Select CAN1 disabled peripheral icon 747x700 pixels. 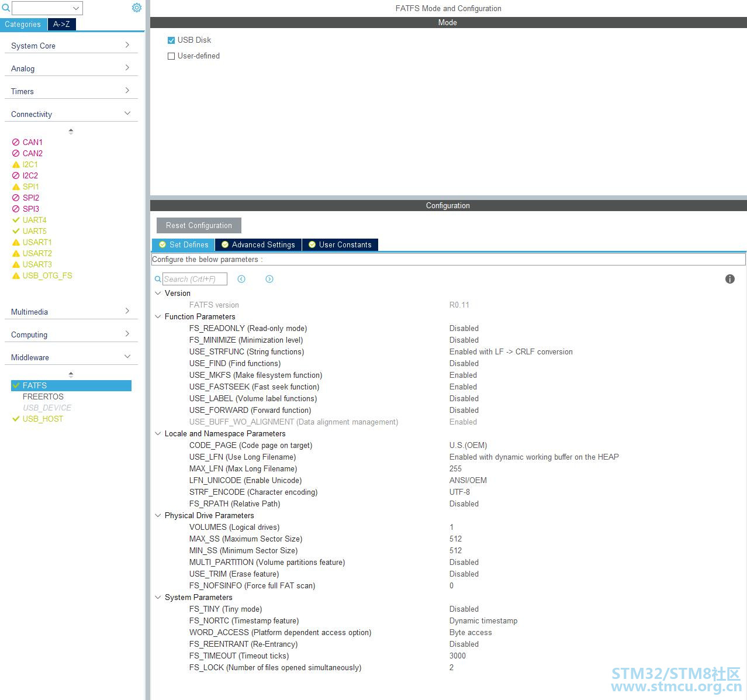pos(16,142)
